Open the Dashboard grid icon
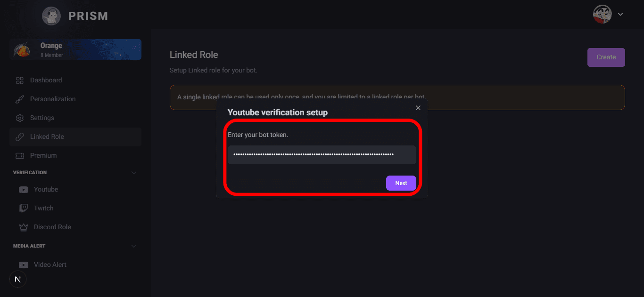644x297 pixels. coord(19,80)
